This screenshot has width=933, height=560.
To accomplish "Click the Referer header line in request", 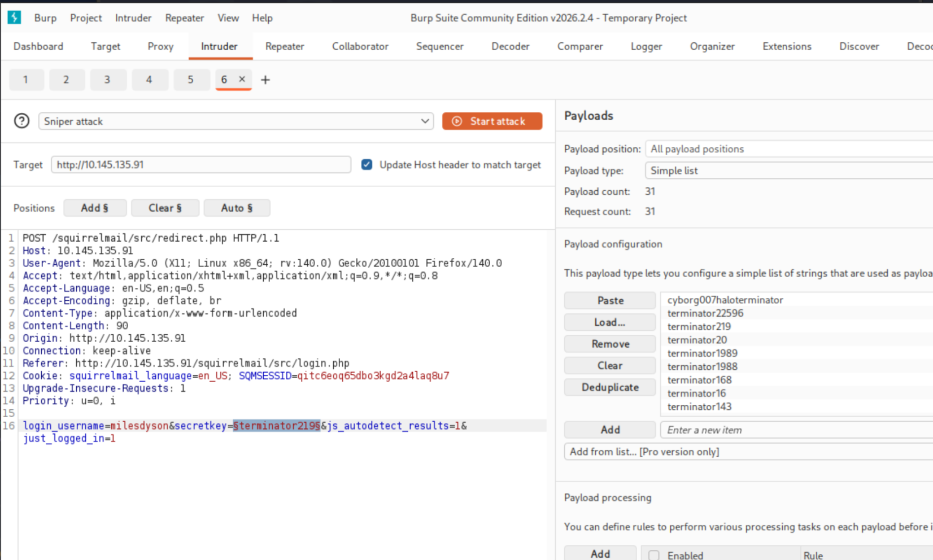I will click(186, 363).
